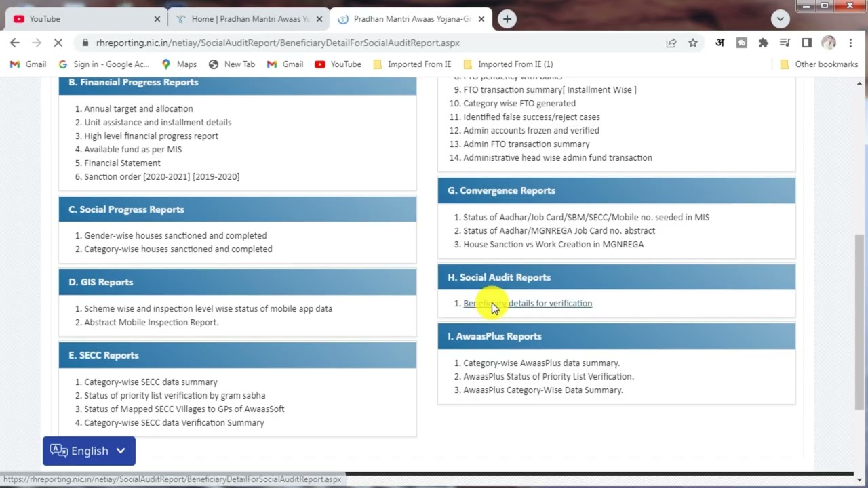
Task: Open FTO transaction summary Installment Wise
Action: [550, 89]
